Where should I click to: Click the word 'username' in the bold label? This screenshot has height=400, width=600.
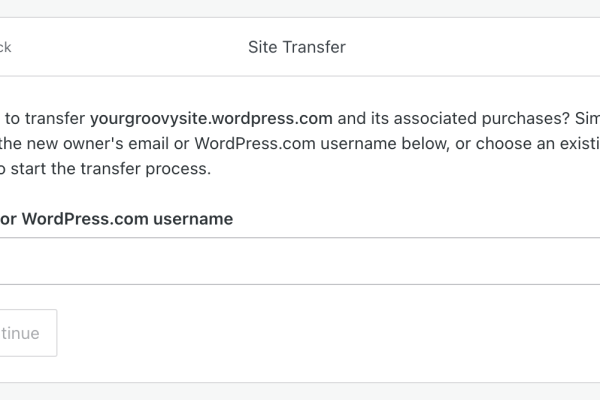tap(192, 218)
